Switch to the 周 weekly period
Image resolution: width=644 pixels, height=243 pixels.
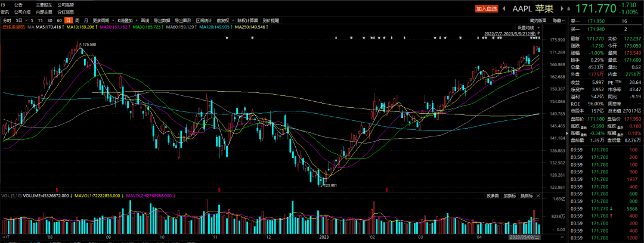pos(78,20)
